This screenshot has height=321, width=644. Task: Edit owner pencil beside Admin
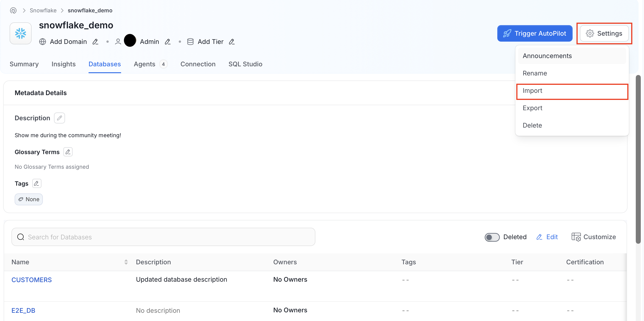click(168, 42)
